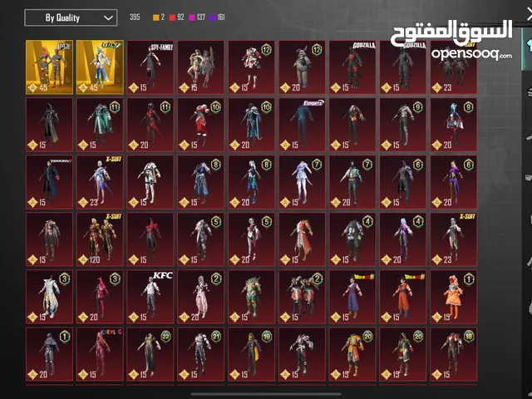Screen dimensions: 532x399
Task: Select the level 6 outfit priced 15
Action: pyautogui.click(x=403, y=182)
